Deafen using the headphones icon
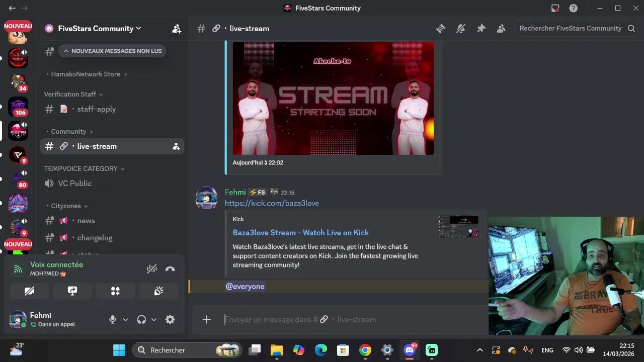This screenshot has width=644, height=362. (141, 319)
